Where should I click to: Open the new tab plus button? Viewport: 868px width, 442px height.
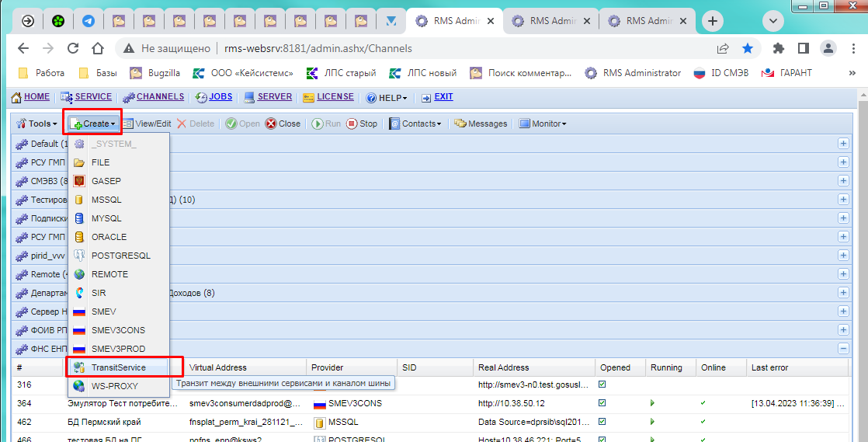pos(713,22)
